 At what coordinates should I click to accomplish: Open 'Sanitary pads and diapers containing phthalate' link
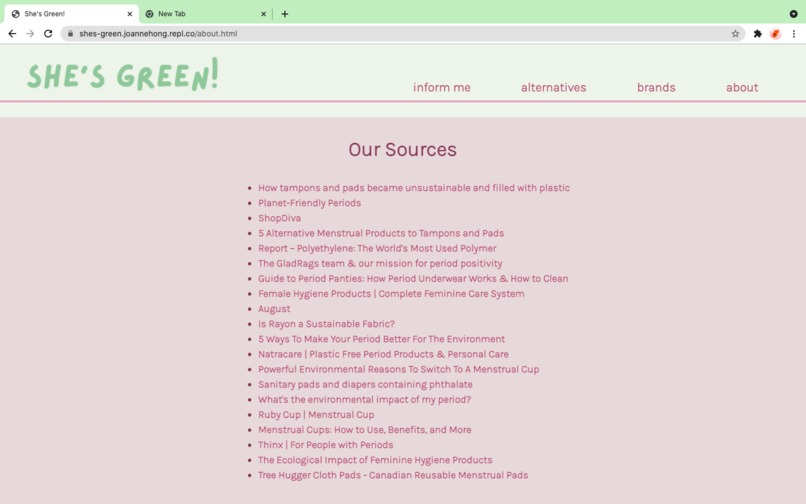tap(365, 384)
